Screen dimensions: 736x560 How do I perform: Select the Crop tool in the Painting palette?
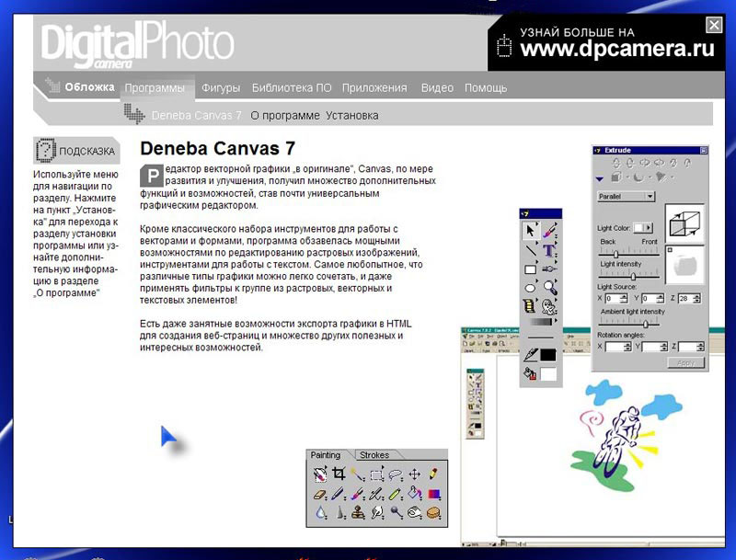pyautogui.click(x=339, y=474)
